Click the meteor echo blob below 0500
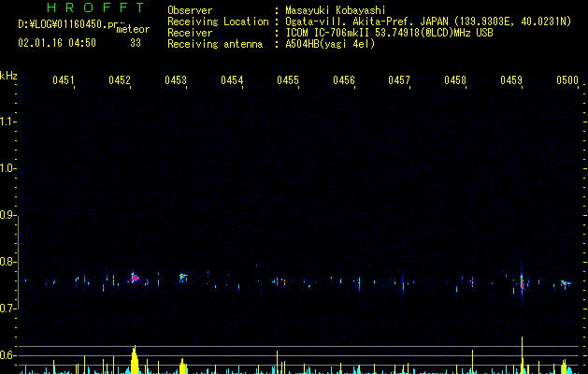The height and width of the screenshot is (374, 588). pos(566,283)
